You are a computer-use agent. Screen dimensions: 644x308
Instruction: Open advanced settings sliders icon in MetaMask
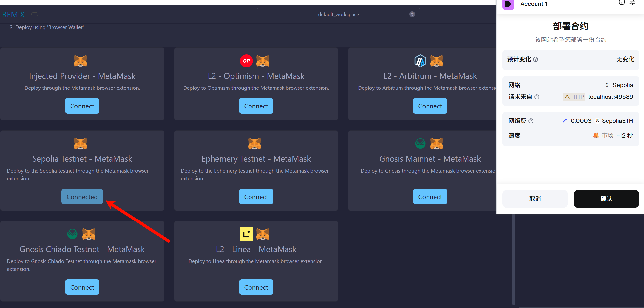[632, 3]
